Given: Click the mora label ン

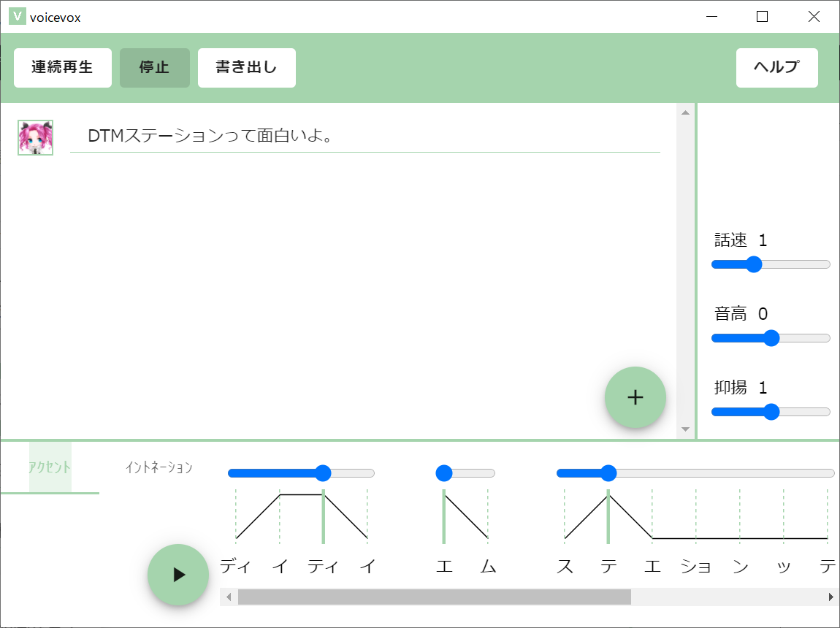Looking at the screenshot, I should 740,567.
